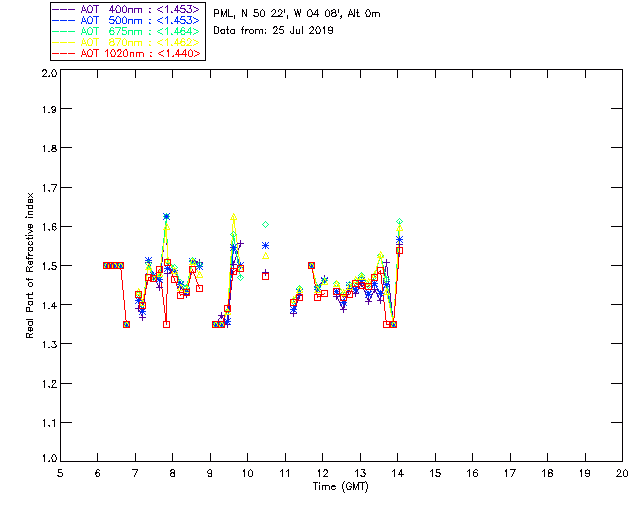Click the isolated blue asterisk marker near 10.5 hours

coord(265,245)
